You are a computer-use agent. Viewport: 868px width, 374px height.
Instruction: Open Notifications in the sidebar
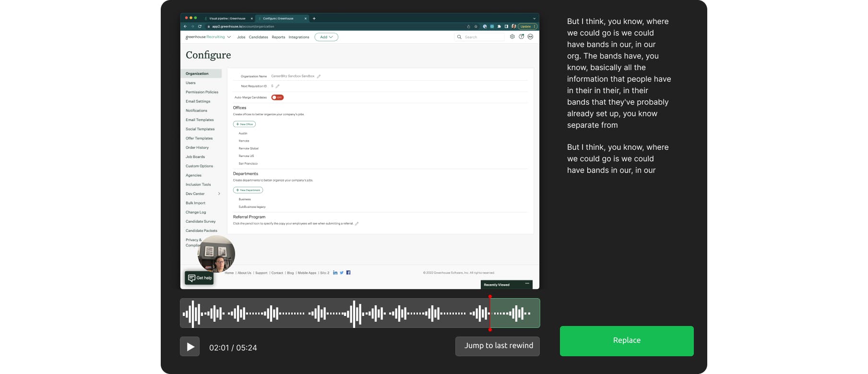click(x=197, y=110)
